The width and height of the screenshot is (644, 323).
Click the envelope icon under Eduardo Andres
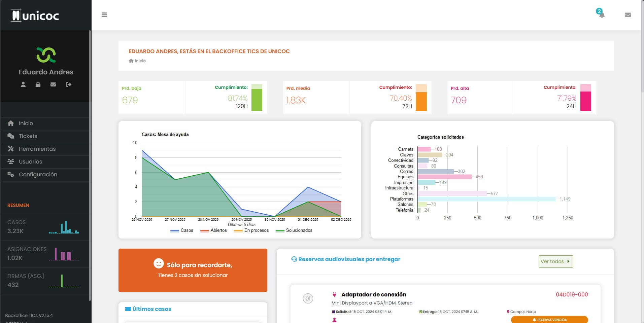coord(53,84)
